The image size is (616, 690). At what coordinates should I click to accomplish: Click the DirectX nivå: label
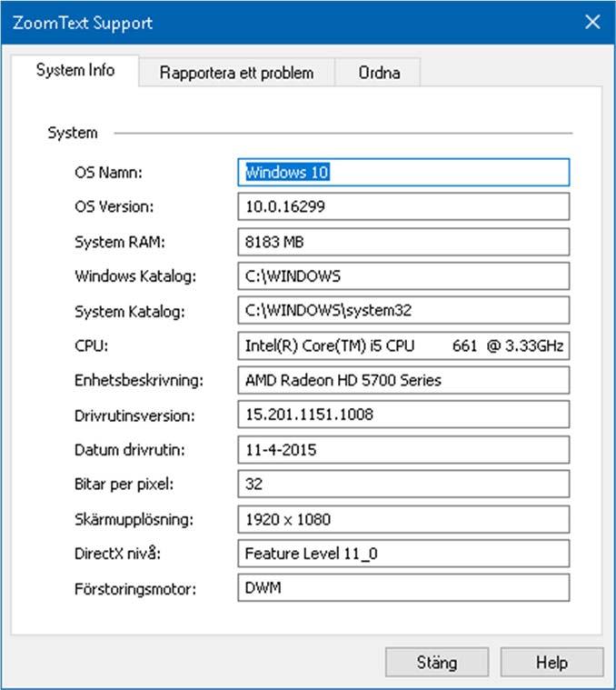[117, 553]
